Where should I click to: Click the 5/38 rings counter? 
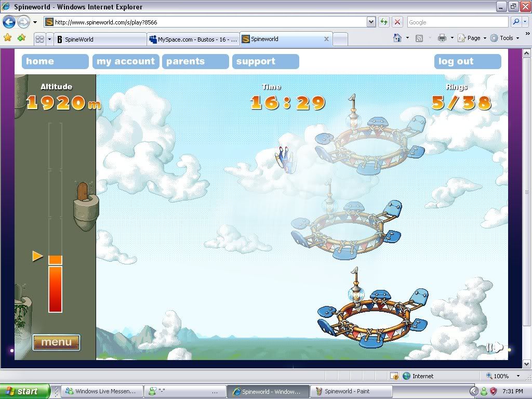pos(461,102)
